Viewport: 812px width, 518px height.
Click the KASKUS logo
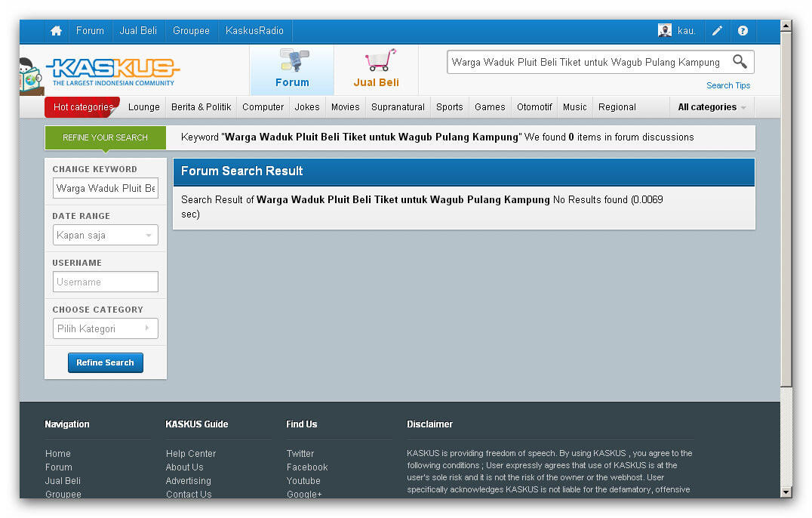pos(113,72)
